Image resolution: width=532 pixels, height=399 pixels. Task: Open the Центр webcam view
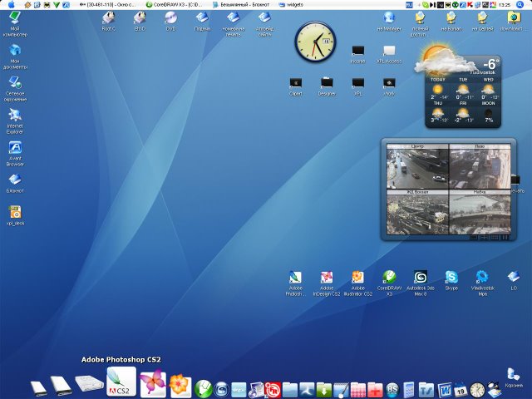pyautogui.click(x=417, y=166)
